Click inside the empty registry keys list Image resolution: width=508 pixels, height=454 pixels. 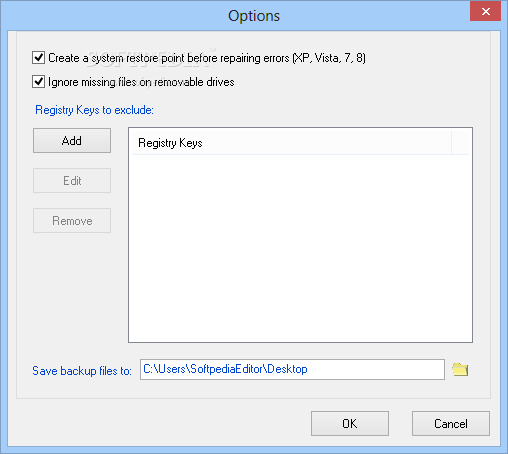[x=300, y=248]
